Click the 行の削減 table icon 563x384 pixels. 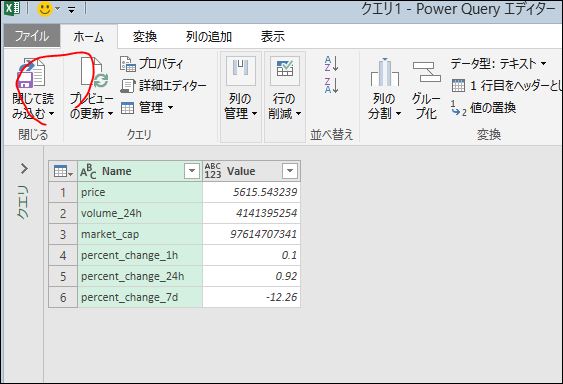(x=285, y=70)
